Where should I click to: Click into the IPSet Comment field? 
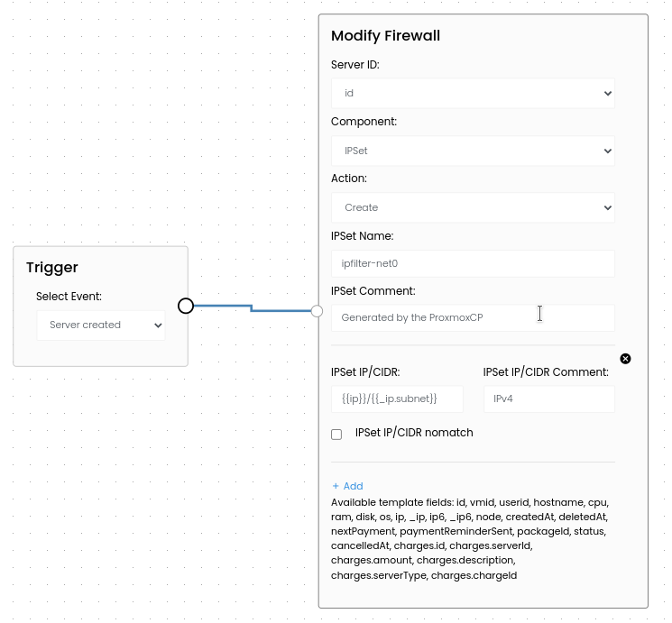473,317
